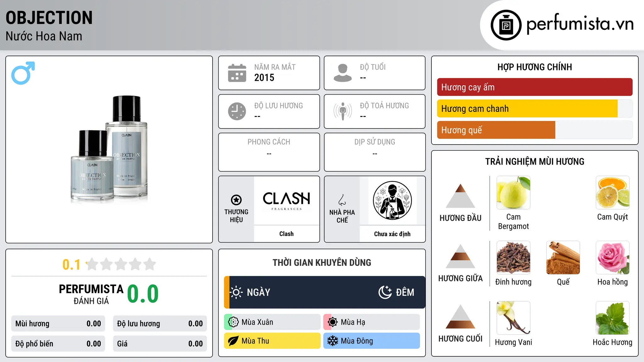The image size is (644, 362).
Task: Open the Cam Quýt citrus note image
Action: tap(613, 193)
